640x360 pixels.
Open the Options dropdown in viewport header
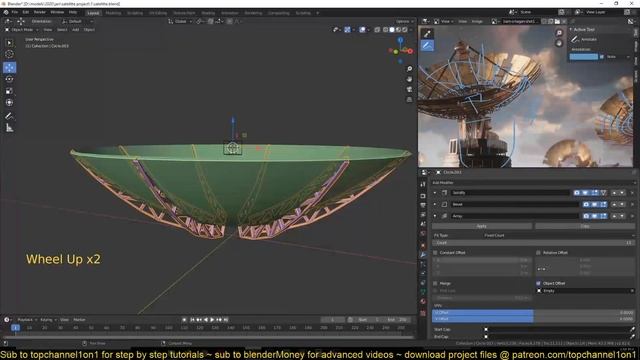pos(404,21)
